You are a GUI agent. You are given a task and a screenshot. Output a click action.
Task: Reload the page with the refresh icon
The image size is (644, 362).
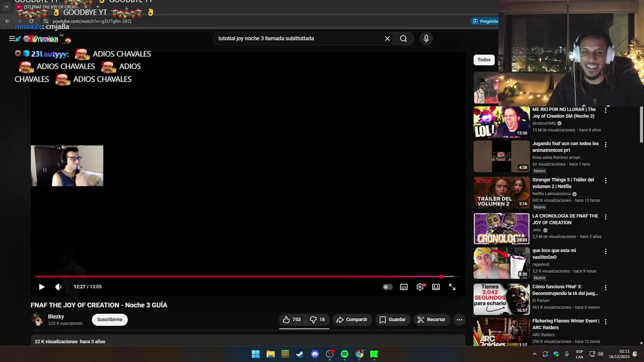[31, 21]
